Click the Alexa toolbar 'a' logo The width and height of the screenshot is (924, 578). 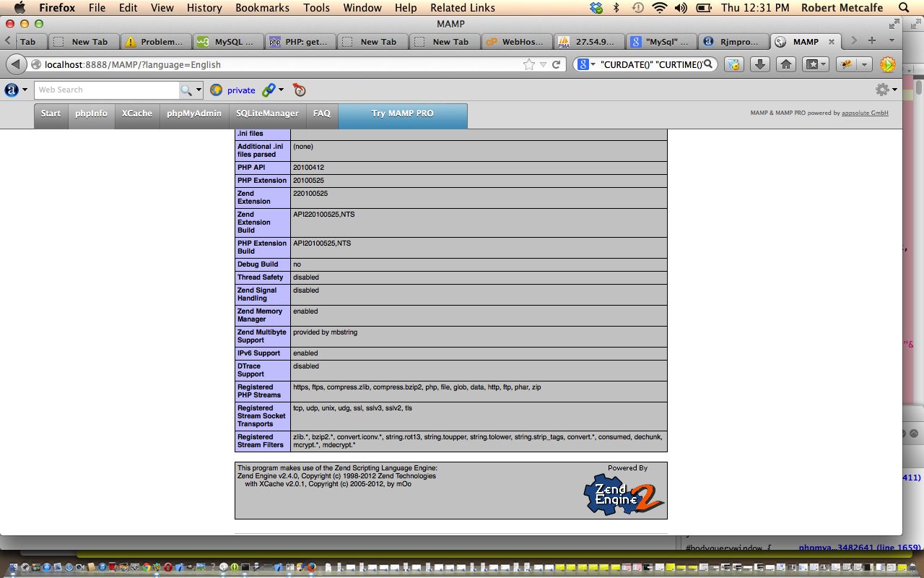pyautogui.click(x=12, y=90)
